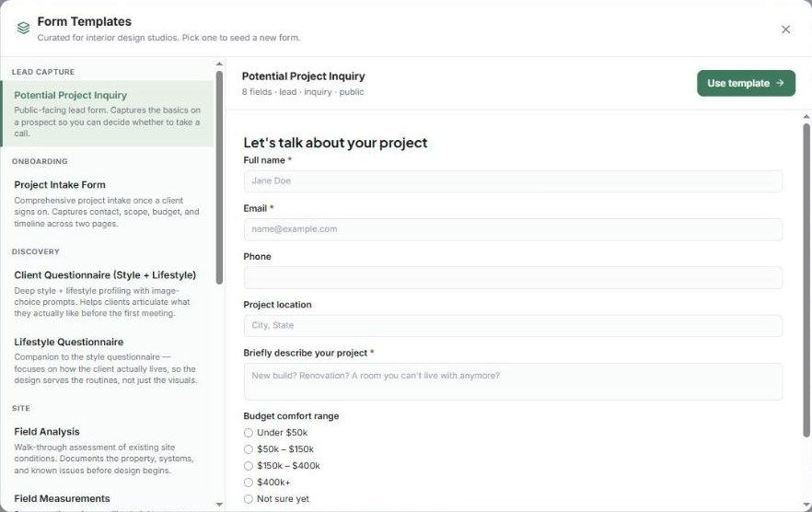The height and width of the screenshot is (512, 812).
Task: Click the Project location field
Action: pyautogui.click(x=513, y=326)
